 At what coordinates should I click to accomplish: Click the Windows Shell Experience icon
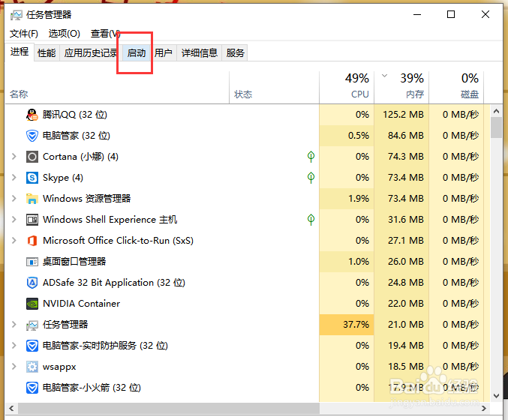32,220
